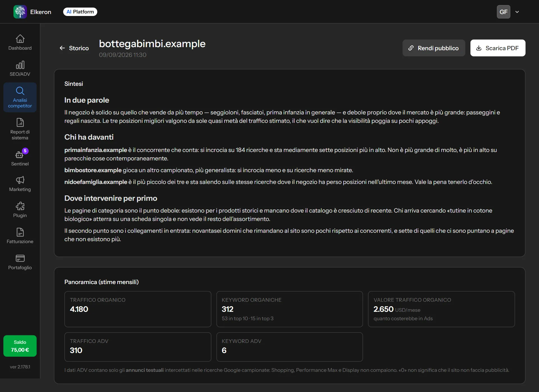Select the Sentinel menu label
Screen dimensions: 539x392
[20, 164]
